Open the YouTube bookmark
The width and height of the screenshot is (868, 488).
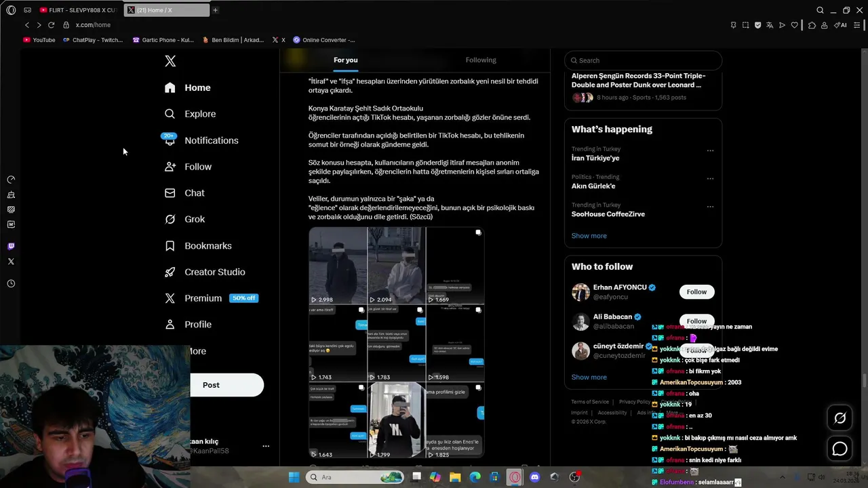coord(39,40)
